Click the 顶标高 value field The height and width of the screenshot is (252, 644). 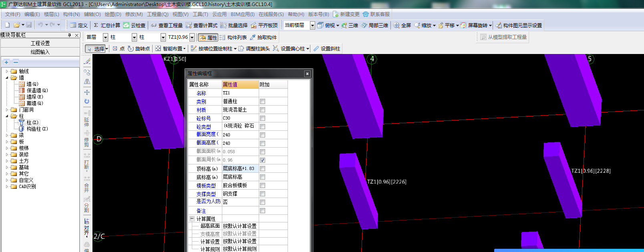240,168
